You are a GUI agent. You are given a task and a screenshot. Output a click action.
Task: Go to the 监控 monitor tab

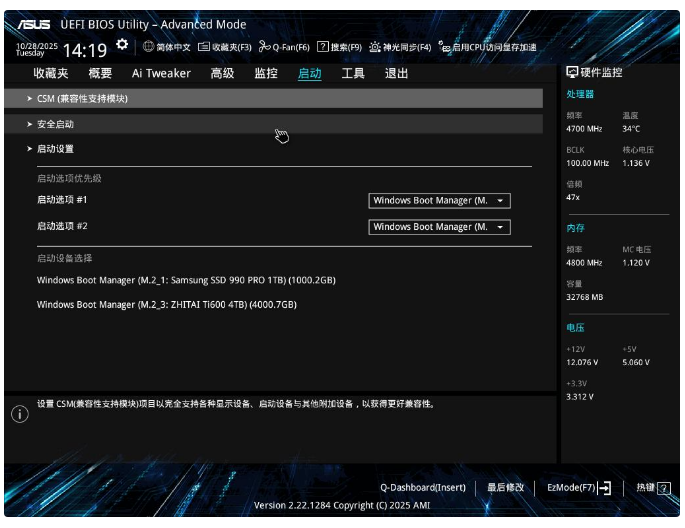click(x=266, y=73)
